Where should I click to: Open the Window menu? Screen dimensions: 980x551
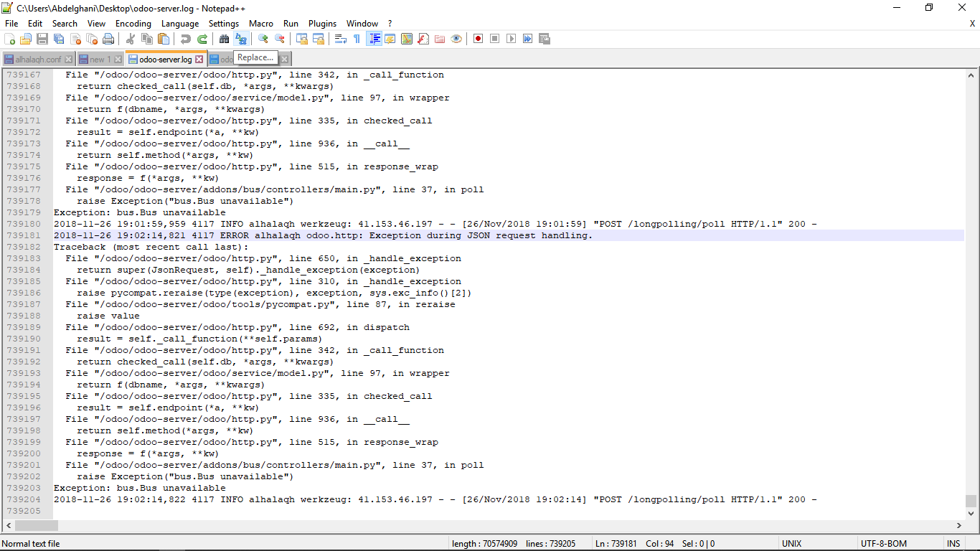click(362, 24)
